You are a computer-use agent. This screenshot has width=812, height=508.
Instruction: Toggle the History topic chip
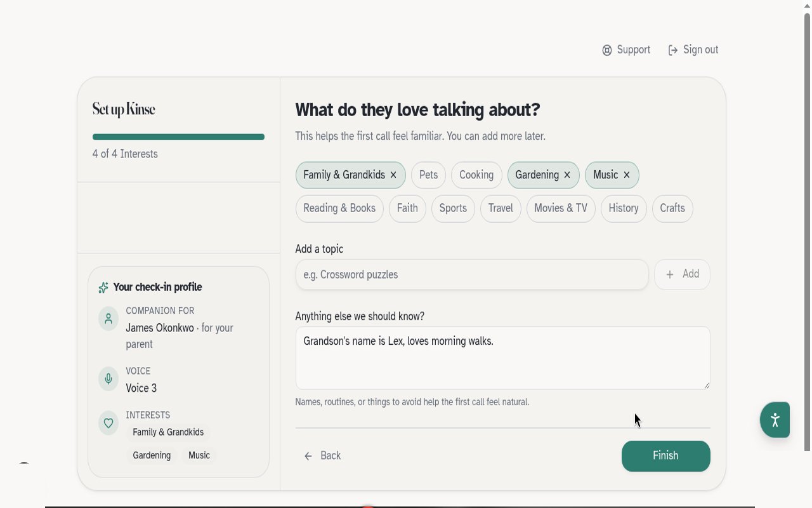tap(624, 208)
